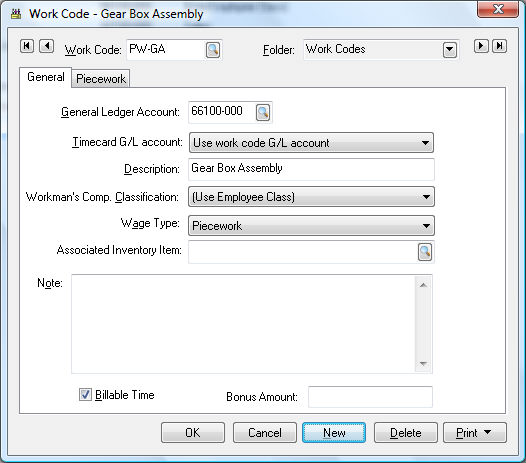Jump to the last work code record

499,46
